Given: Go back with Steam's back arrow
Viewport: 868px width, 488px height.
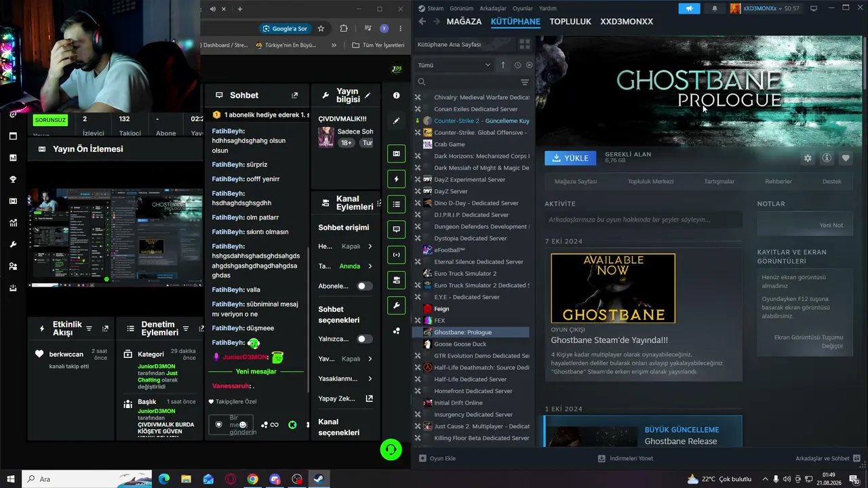Looking at the screenshot, I should point(422,22).
